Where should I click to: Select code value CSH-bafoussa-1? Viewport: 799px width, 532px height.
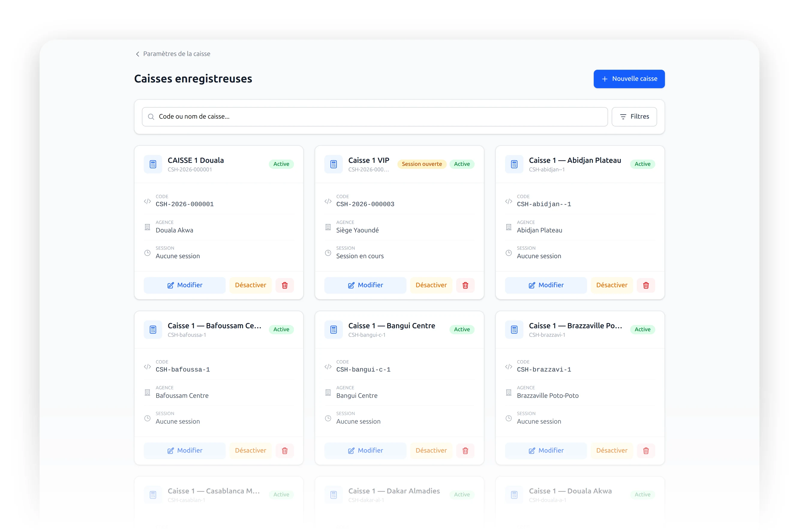183,369
